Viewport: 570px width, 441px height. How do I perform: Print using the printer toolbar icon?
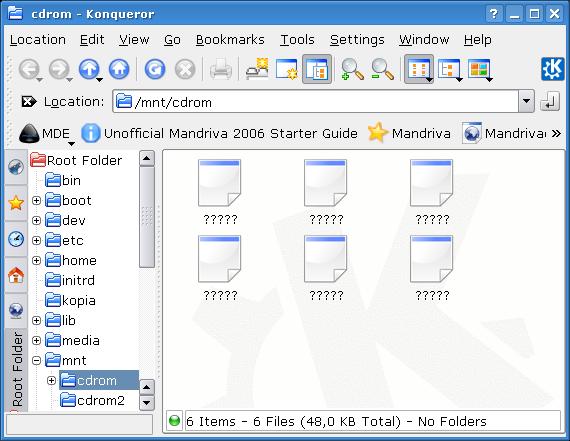tap(221, 69)
